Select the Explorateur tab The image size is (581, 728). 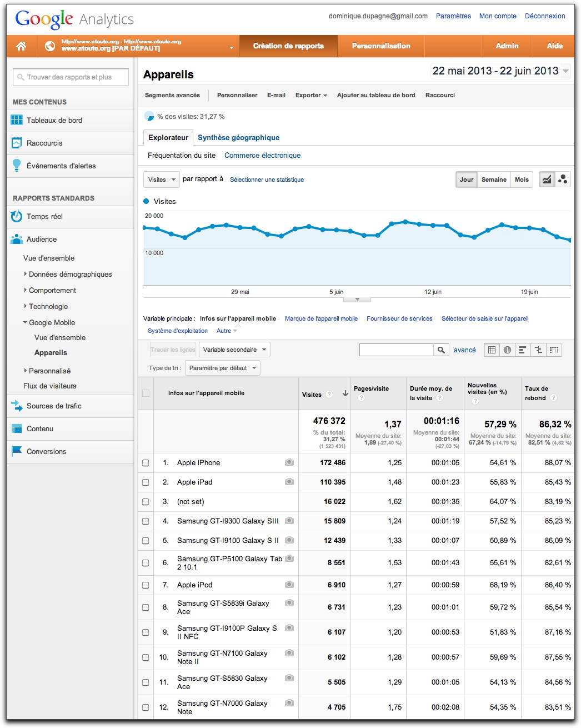point(168,137)
